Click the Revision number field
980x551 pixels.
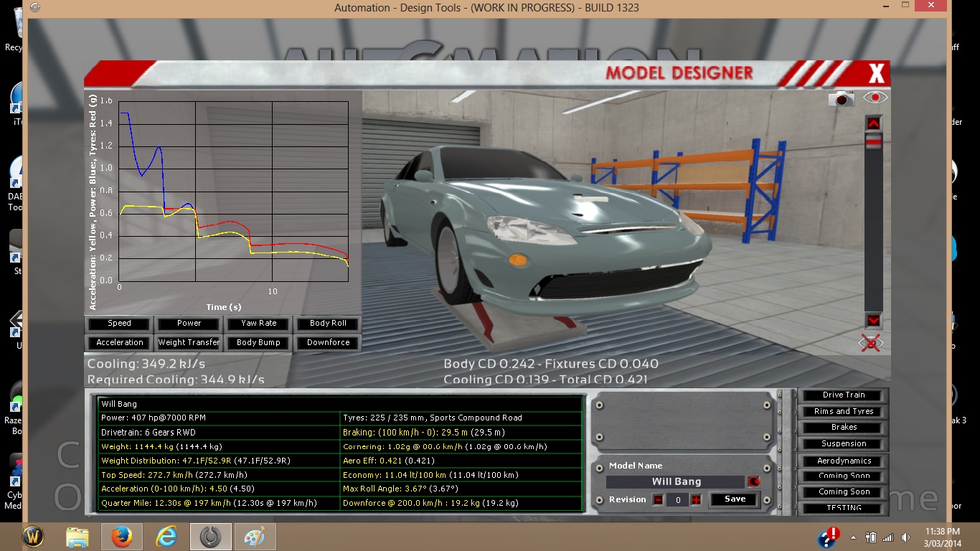pyautogui.click(x=677, y=500)
